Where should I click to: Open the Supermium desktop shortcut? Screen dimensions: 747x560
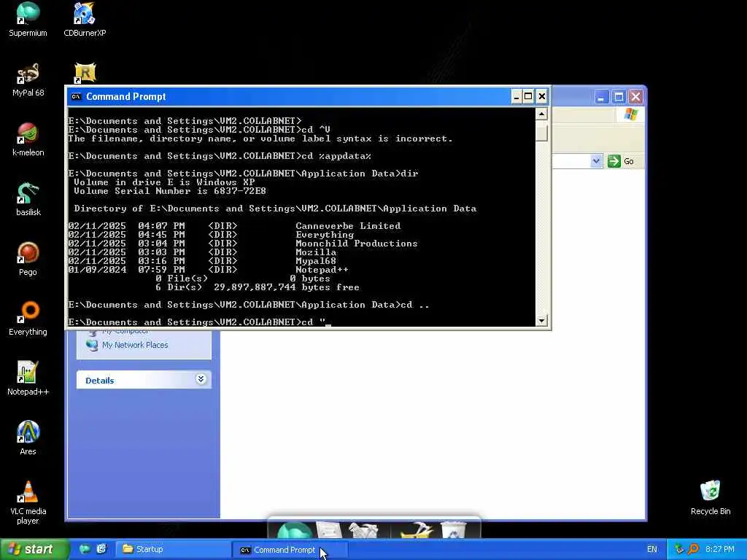point(28,20)
